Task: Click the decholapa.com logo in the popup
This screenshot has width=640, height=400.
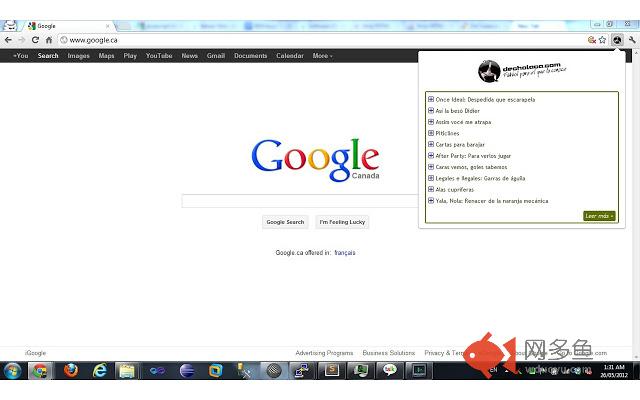Action: click(522, 71)
